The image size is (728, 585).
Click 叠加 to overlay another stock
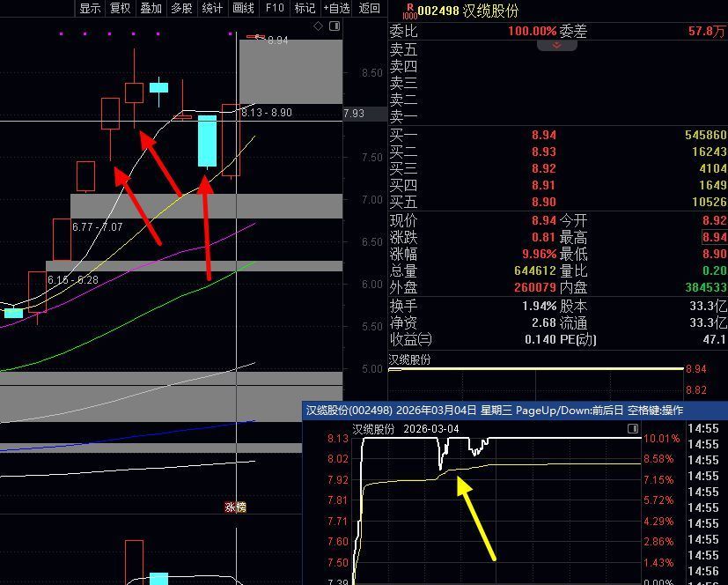click(151, 9)
